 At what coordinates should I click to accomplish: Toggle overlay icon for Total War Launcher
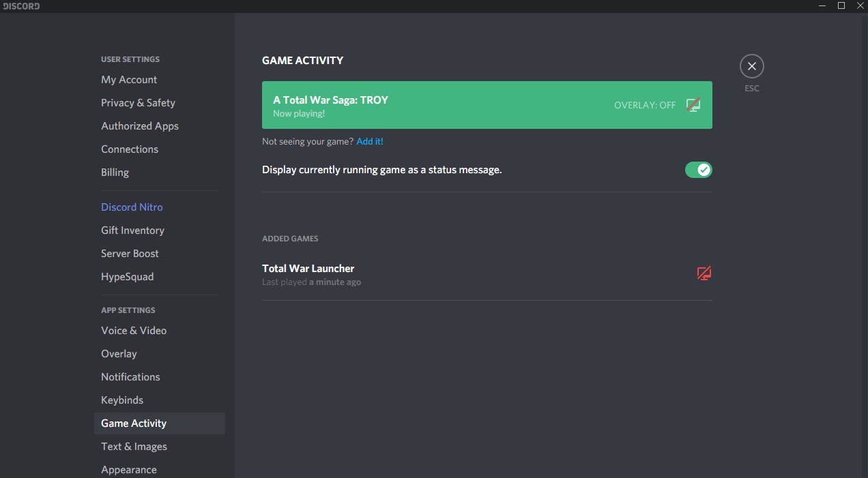pos(704,273)
